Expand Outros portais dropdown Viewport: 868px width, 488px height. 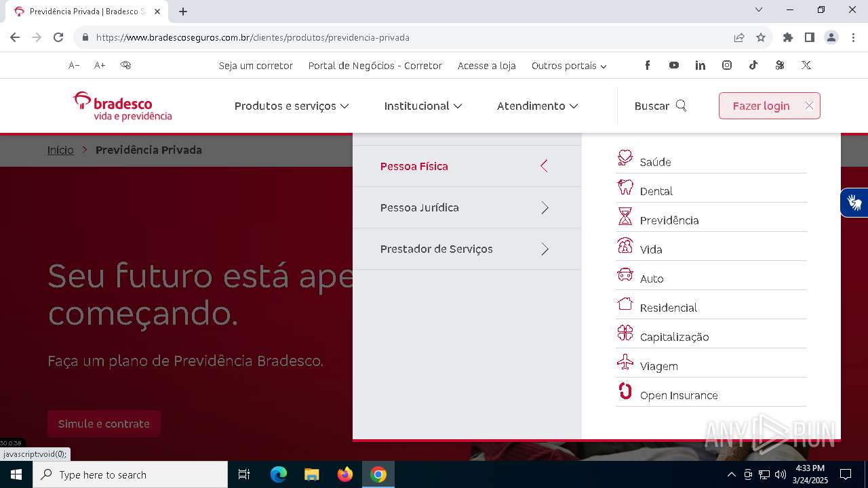pos(569,66)
